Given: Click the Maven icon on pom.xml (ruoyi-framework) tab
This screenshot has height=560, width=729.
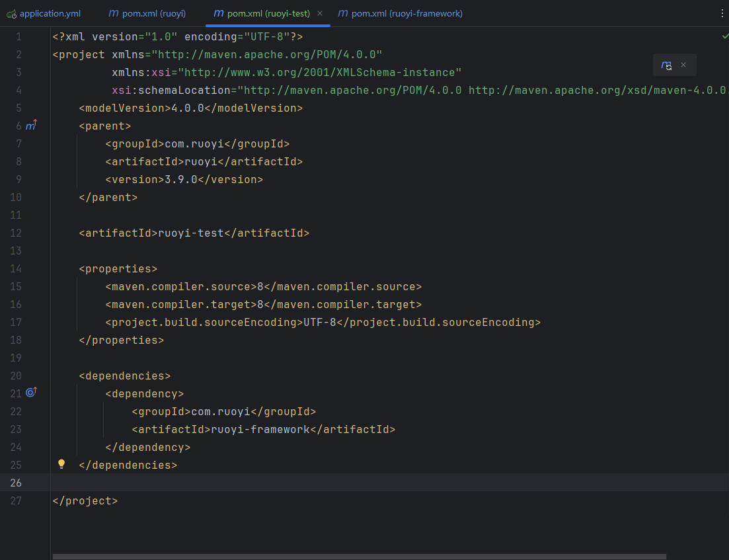Looking at the screenshot, I should [343, 13].
